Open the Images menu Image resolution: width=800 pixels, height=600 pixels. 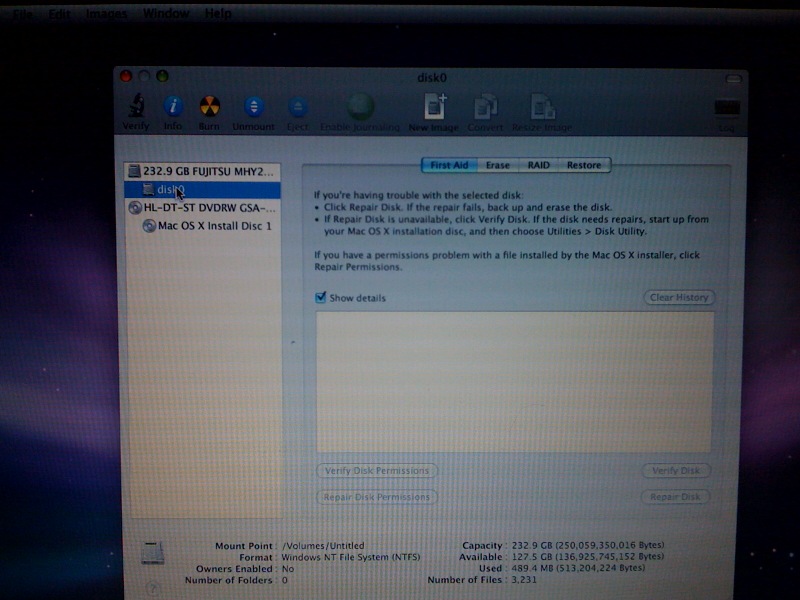(x=106, y=14)
